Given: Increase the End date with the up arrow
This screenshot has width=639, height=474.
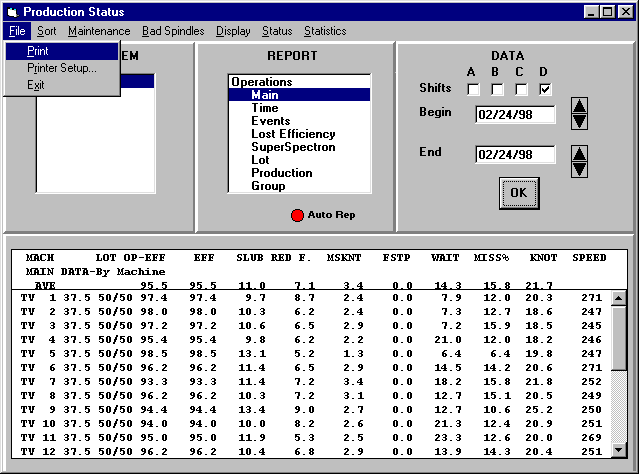Looking at the screenshot, I should [x=579, y=153].
